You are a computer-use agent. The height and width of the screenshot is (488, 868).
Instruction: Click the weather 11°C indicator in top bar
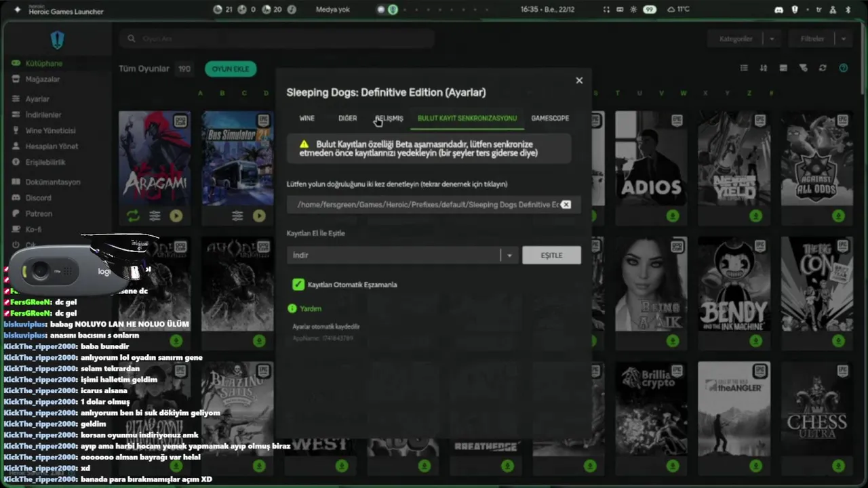pyautogui.click(x=678, y=9)
